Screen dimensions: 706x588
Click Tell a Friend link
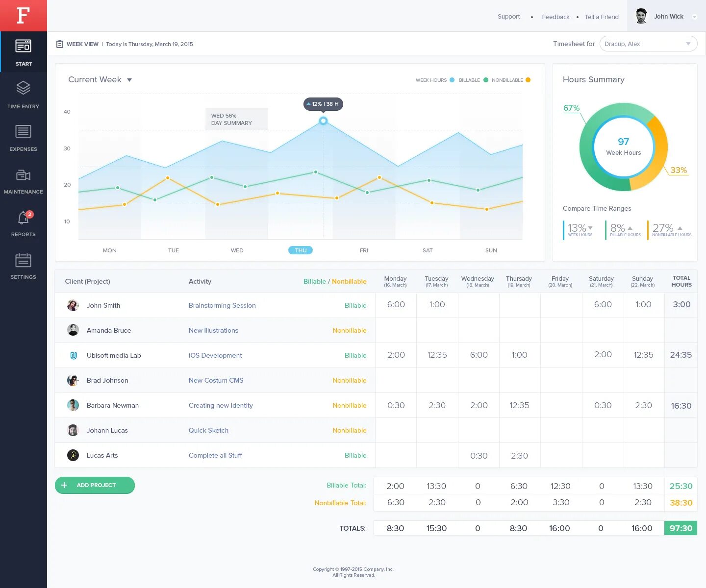point(602,17)
